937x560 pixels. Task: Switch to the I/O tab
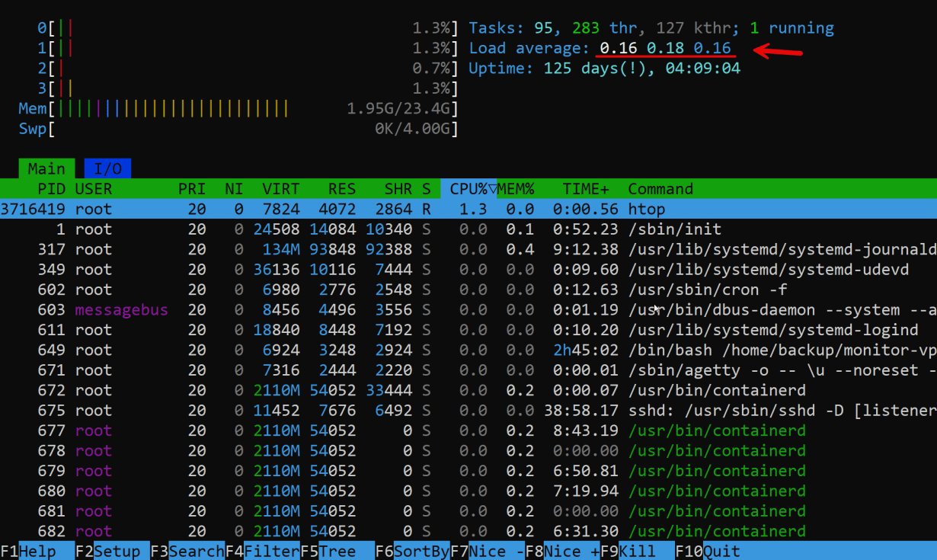point(107,168)
